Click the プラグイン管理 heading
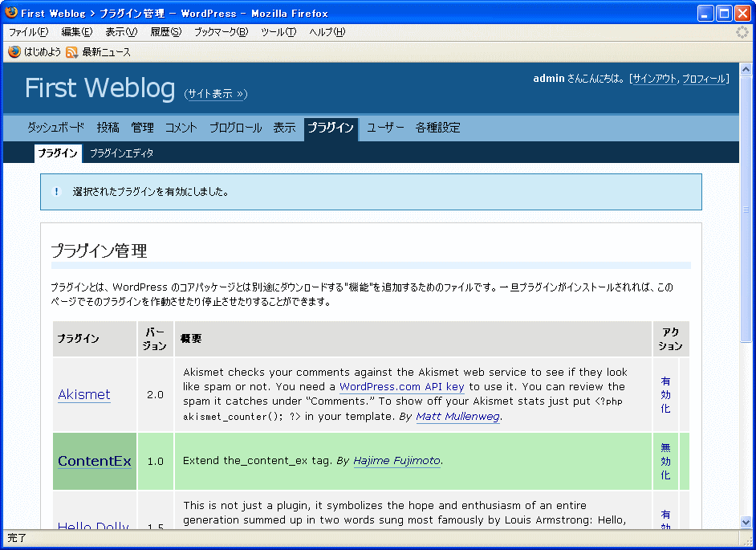Screen dimensions: 756x550 pos(99,251)
